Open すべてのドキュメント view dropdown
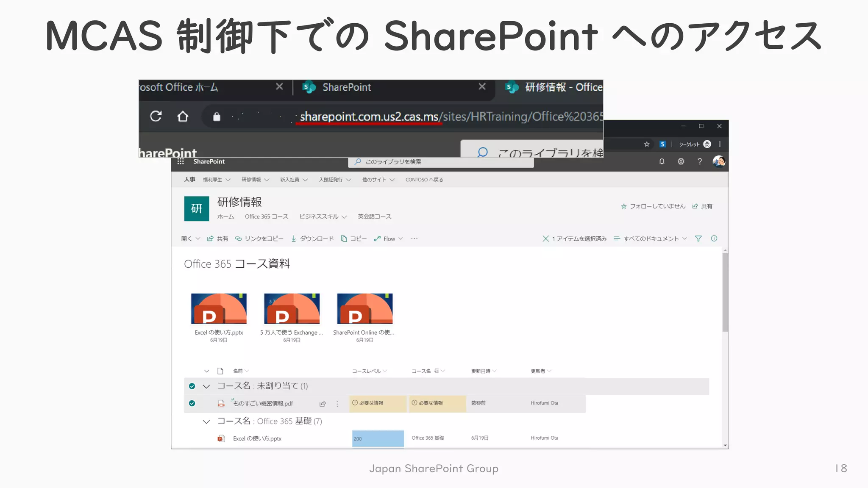Image resolution: width=868 pixels, height=488 pixels. (650, 238)
